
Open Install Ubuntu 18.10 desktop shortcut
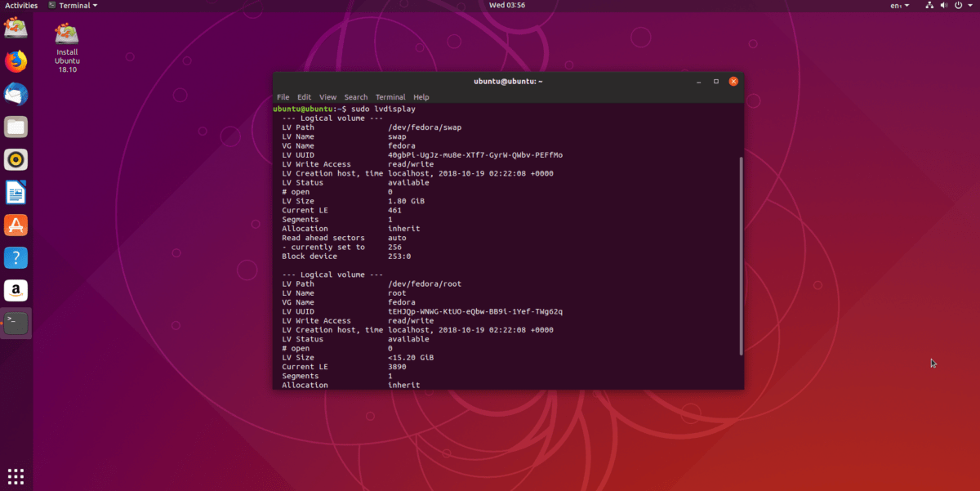pos(67,46)
